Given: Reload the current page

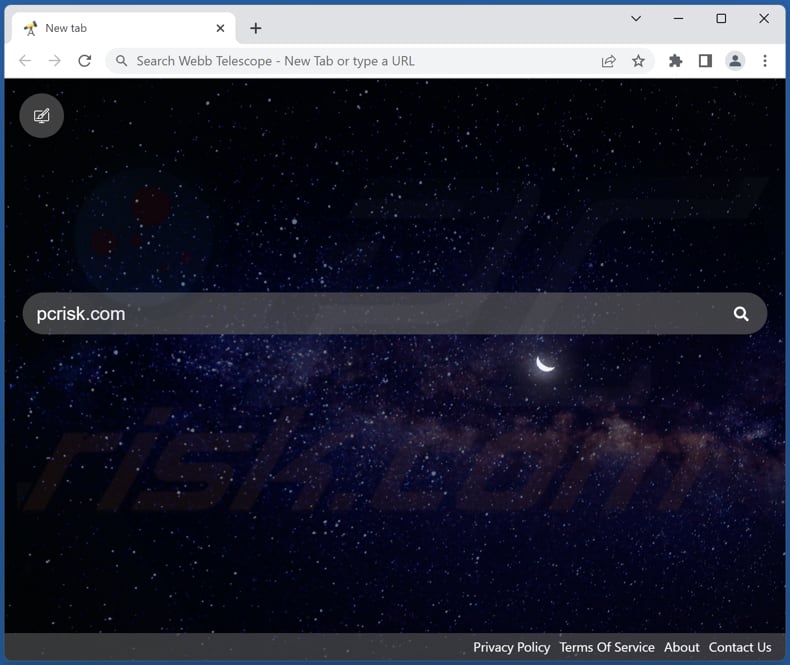Looking at the screenshot, I should 85,61.
